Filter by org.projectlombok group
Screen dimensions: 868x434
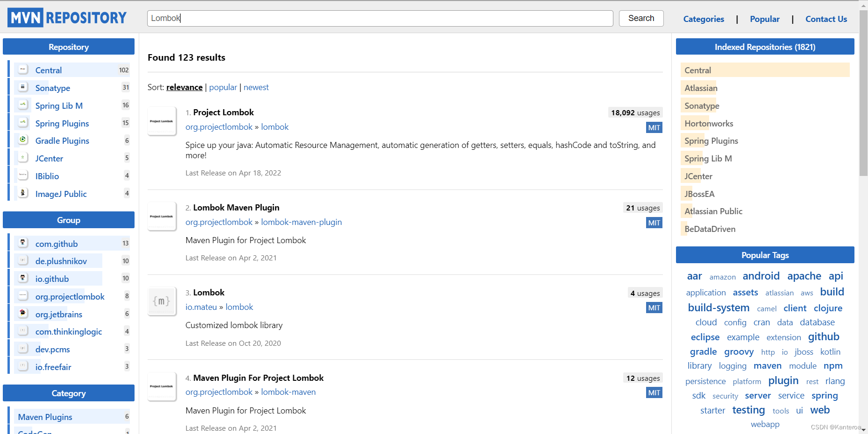tap(70, 297)
